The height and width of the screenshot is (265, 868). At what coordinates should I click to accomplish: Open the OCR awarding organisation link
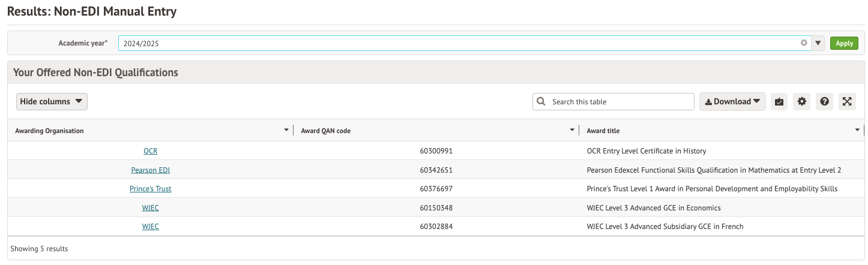(x=150, y=151)
